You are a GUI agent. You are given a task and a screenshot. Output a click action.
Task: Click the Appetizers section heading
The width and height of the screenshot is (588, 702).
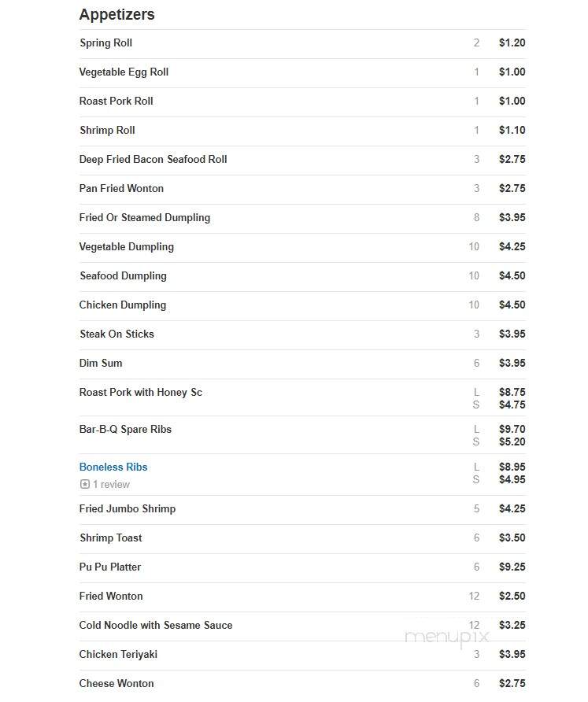tap(116, 14)
